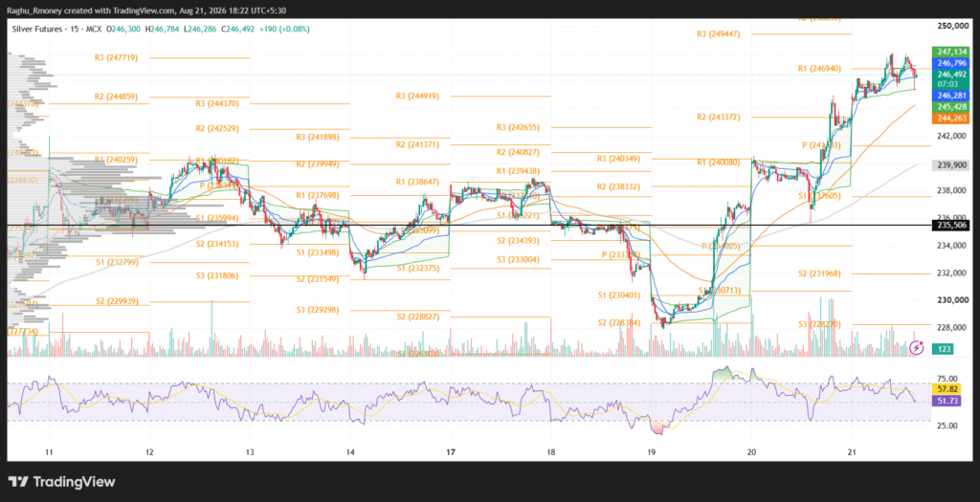Click the 228,000 price axis label
The width and height of the screenshot is (980, 502).
(x=952, y=327)
